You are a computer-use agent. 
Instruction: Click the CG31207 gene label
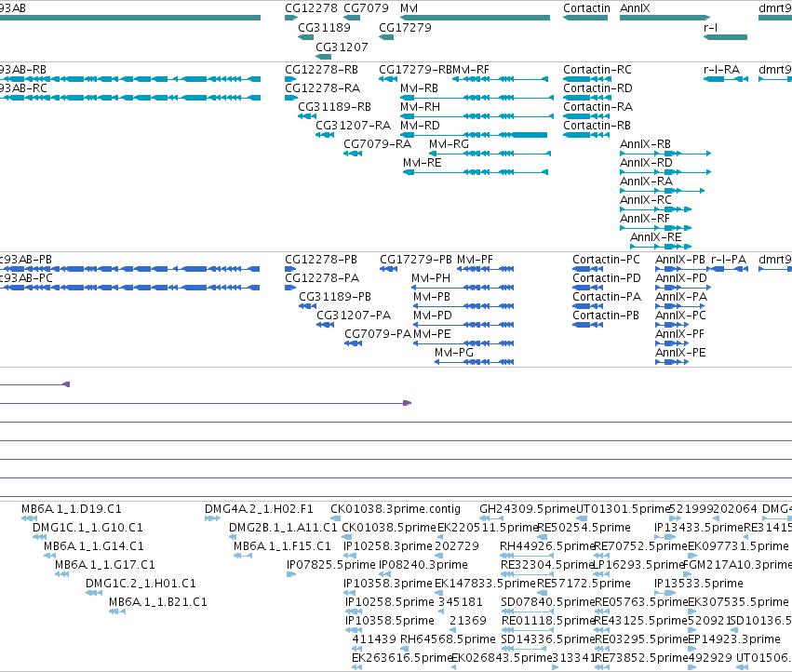pyautogui.click(x=342, y=47)
